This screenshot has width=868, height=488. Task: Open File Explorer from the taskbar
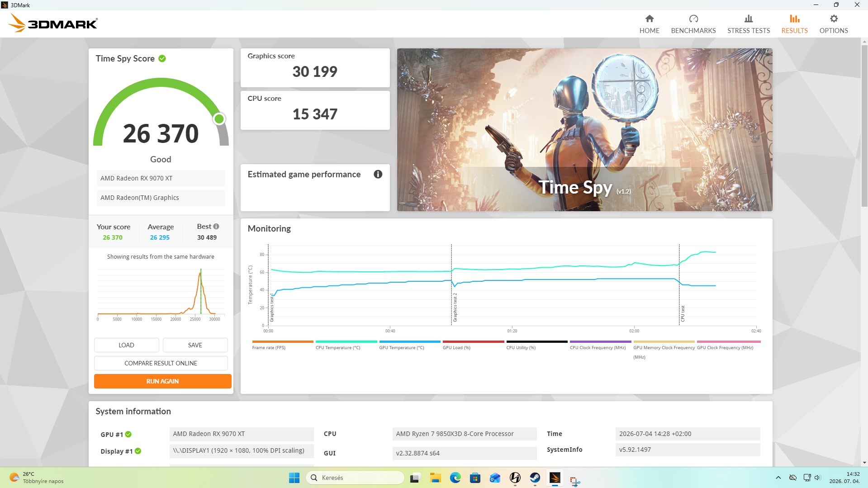tap(435, 478)
